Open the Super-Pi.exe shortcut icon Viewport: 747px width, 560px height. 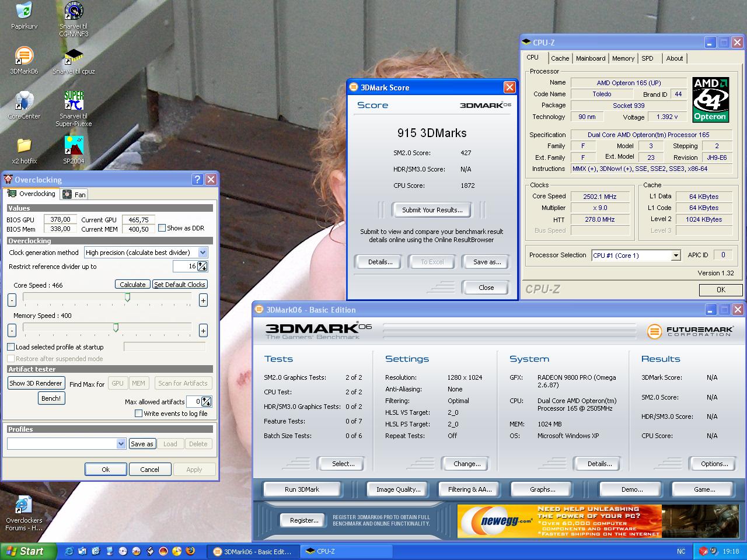[x=74, y=101]
